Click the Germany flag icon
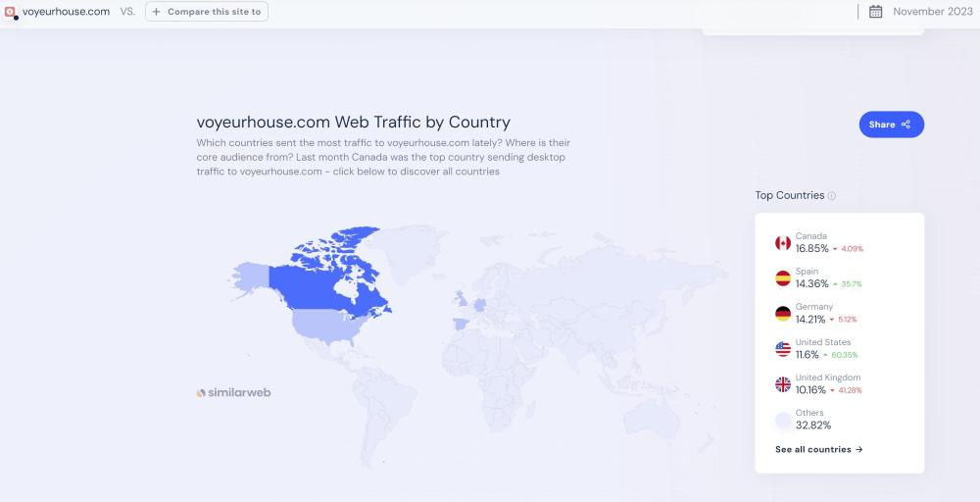The image size is (980, 502). 783,314
